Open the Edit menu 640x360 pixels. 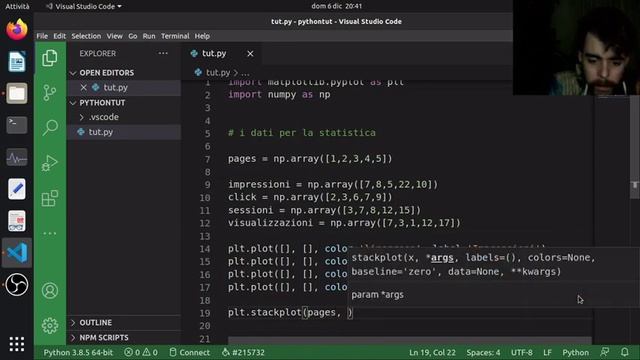pos(59,36)
